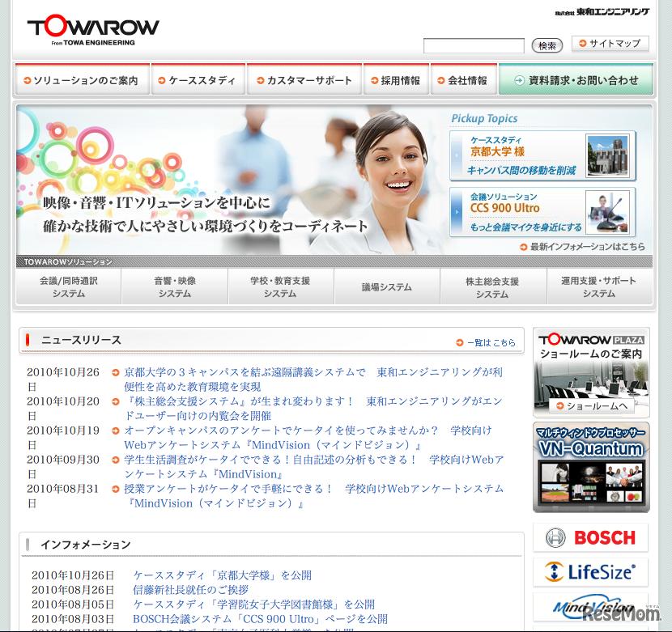The image size is (672, 632).
Task: Open the 学校・教育支援システム tab
Action: coord(280,286)
